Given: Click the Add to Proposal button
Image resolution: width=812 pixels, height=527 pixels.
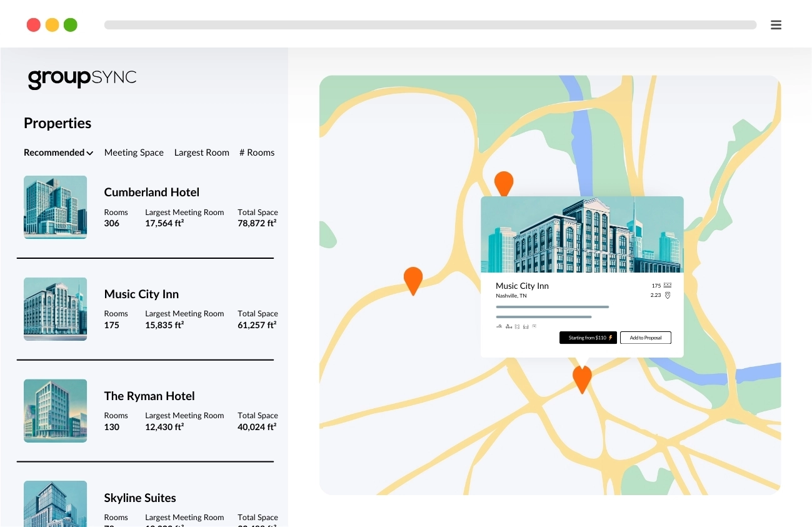Looking at the screenshot, I should 646,338.
